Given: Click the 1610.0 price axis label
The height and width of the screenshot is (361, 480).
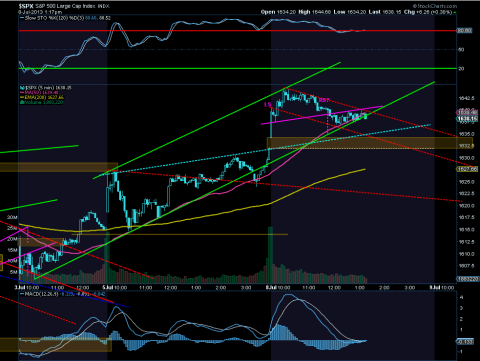Looking at the screenshot, I should click(x=466, y=254).
